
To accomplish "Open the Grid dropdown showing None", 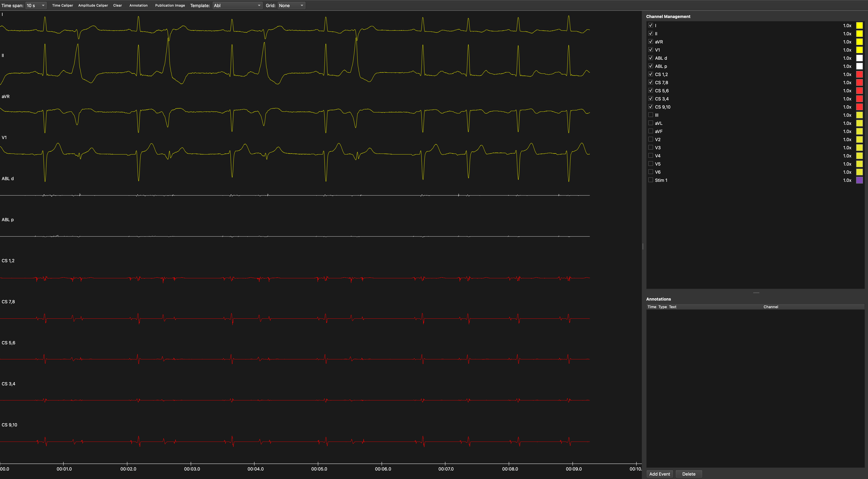I will (x=291, y=5).
